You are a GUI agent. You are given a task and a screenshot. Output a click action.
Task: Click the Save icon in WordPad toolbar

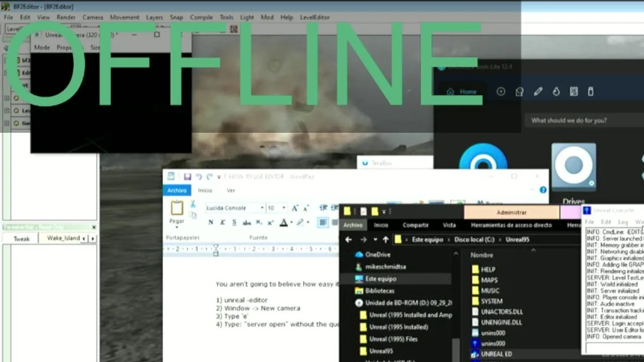tap(187, 177)
